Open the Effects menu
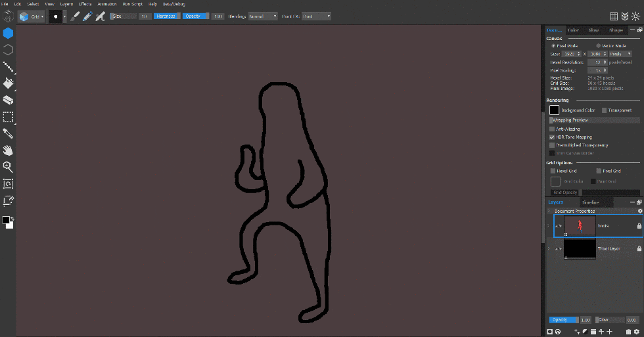Viewport: 644px width, 337px height. point(85,4)
